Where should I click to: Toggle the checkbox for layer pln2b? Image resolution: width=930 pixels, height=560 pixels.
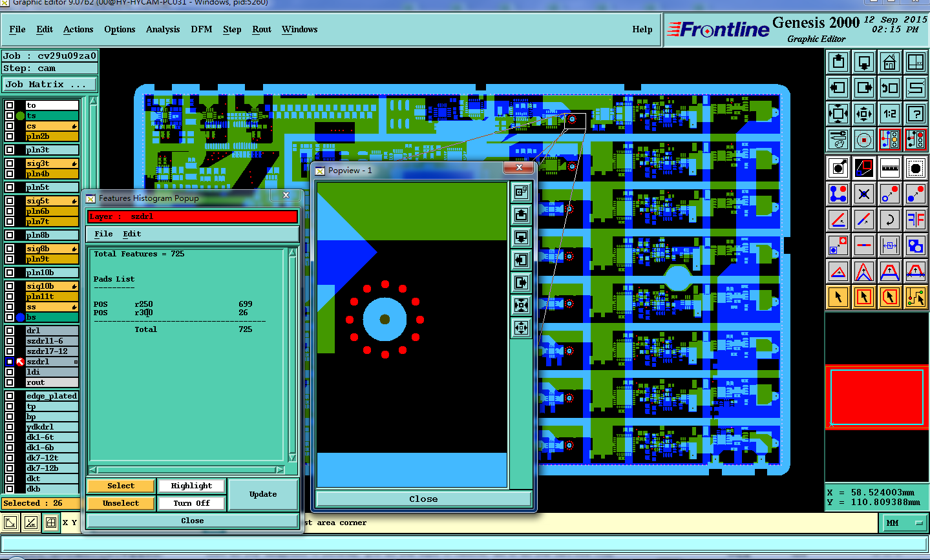10,136
